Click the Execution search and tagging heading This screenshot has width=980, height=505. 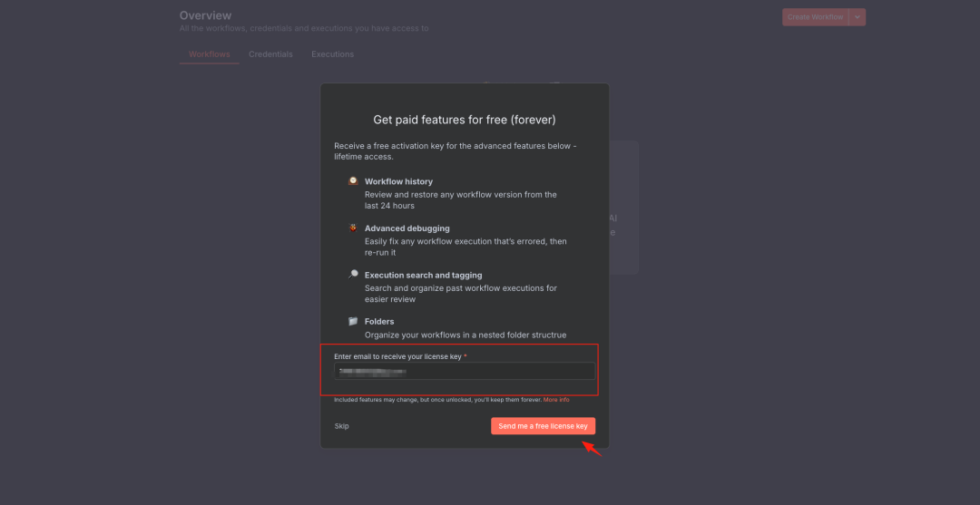point(424,276)
